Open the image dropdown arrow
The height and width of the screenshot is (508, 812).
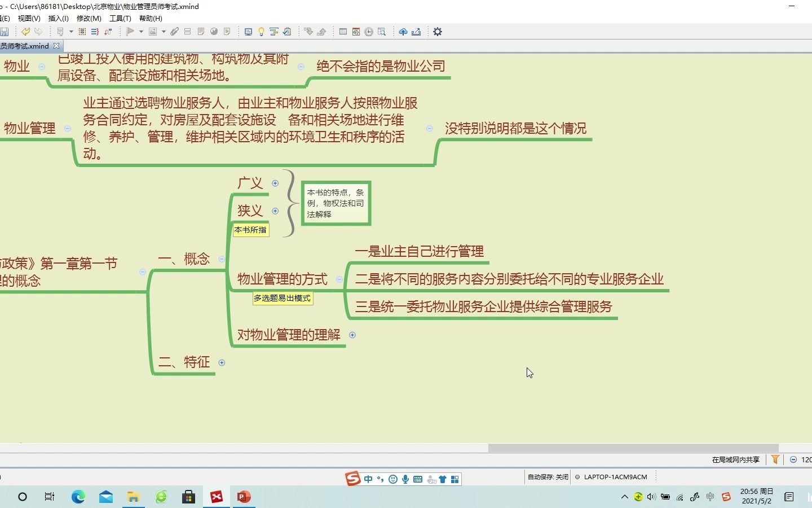(164, 32)
